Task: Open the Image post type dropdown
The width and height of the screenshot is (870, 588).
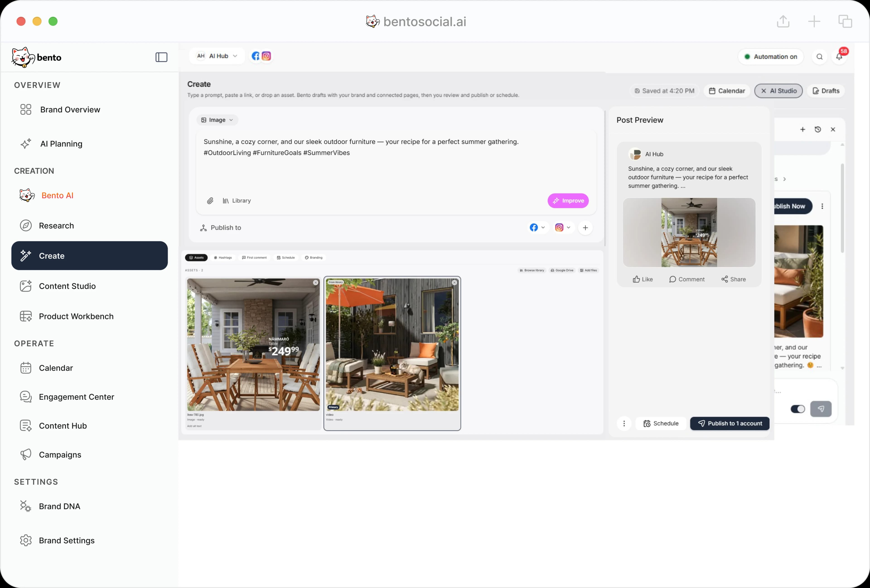Action: point(217,120)
